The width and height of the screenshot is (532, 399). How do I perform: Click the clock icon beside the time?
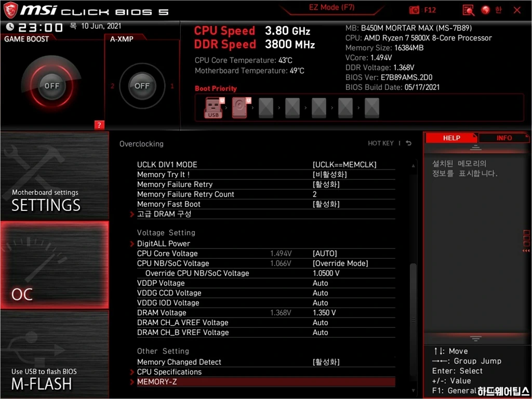10,26
